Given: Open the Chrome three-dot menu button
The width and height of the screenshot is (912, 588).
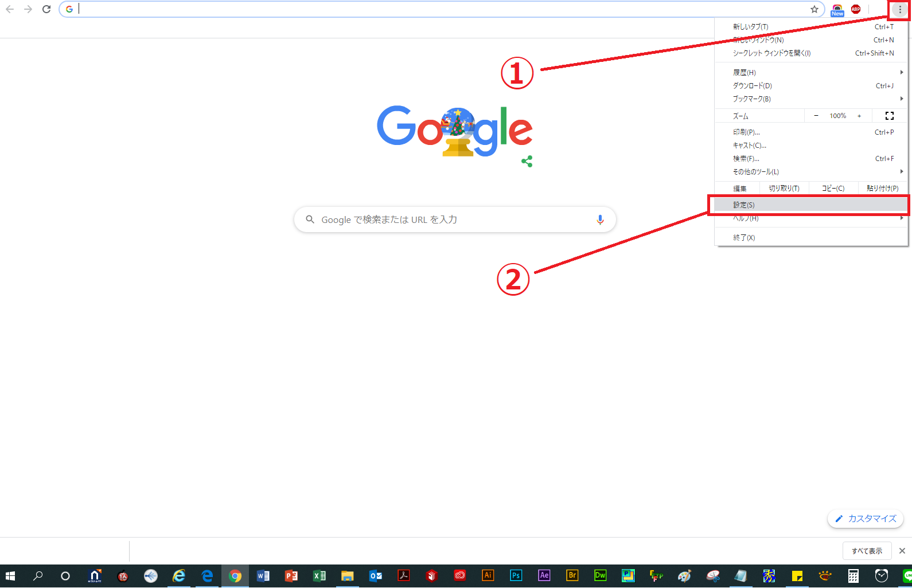Looking at the screenshot, I should click(x=900, y=9).
